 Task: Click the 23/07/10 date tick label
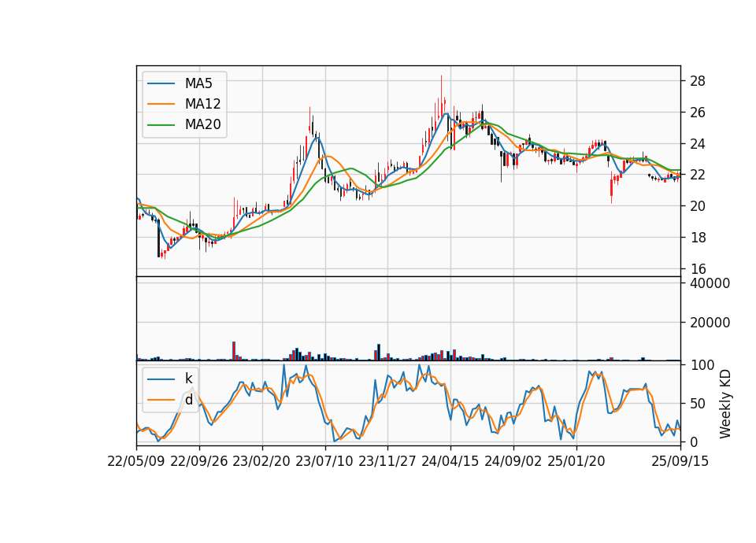pos(324,461)
